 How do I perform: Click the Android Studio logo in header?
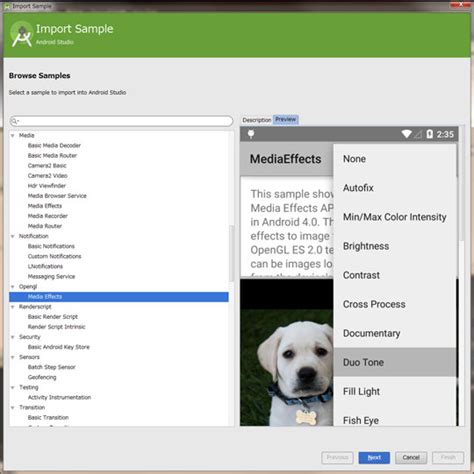coord(21,35)
